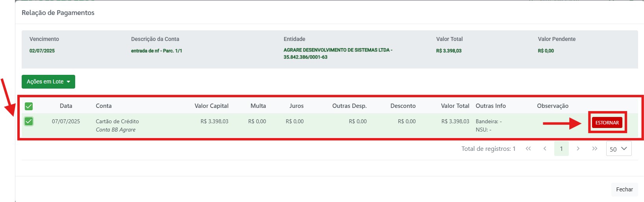Open the Ações em Lote dropdown
This screenshot has height=202, width=644.
tap(48, 82)
